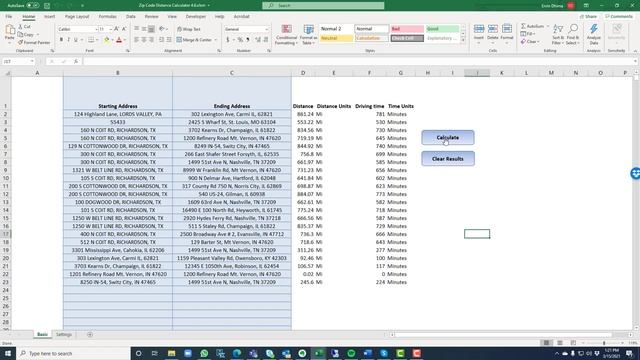The image size is (640, 360).
Task: Set top vertical alignment
Action: (137, 29)
